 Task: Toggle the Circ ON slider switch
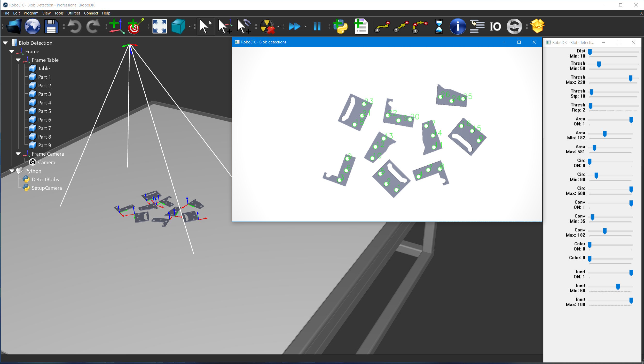point(590,162)
